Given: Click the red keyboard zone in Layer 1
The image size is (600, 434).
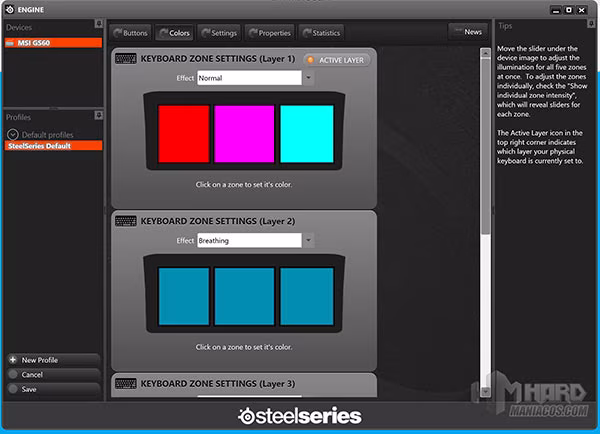Looking at the screenshot, I should pyautogui.click(x=184, y=133).
